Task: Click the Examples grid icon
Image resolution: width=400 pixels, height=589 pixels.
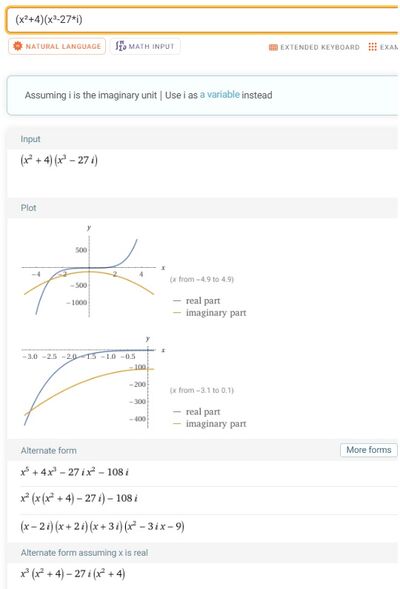Action: (372, 47)
